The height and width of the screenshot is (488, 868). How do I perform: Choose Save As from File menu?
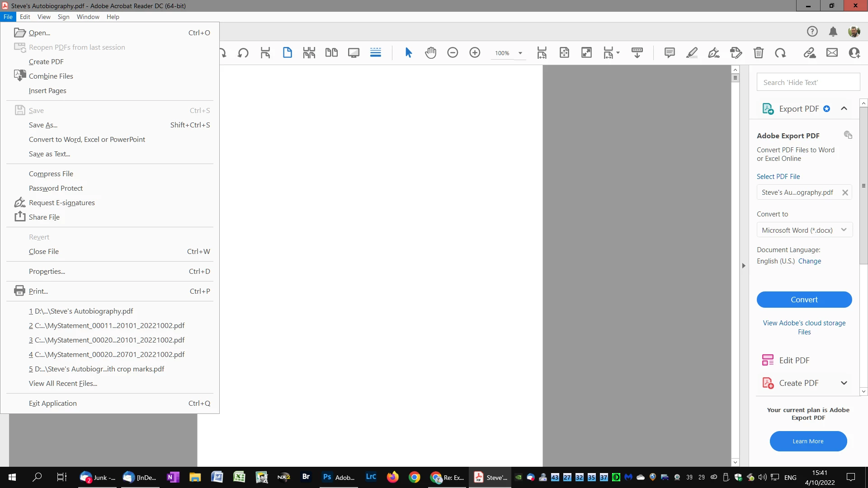pos(43,125)
